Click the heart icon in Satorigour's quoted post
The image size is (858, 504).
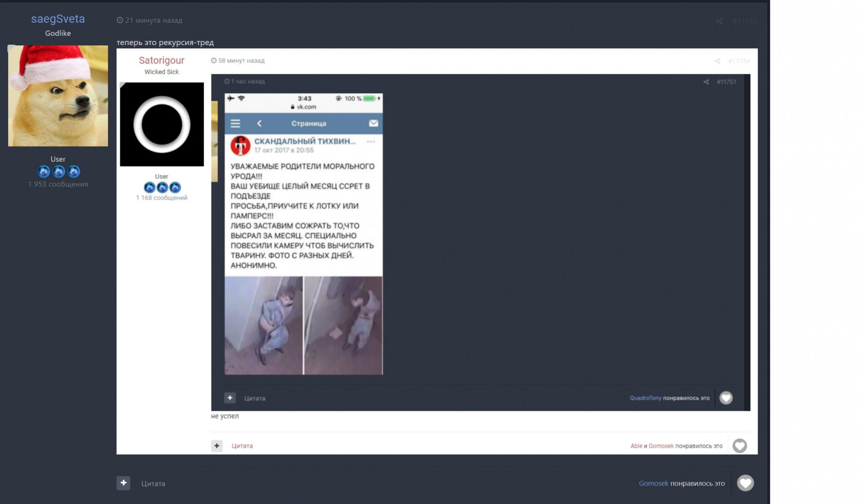click(x=740, y=446)
